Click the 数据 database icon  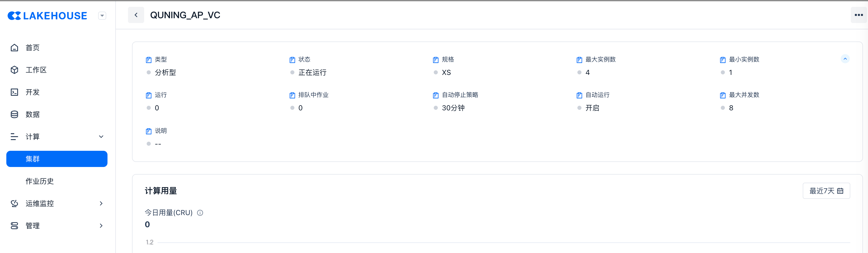click(14, 115)
